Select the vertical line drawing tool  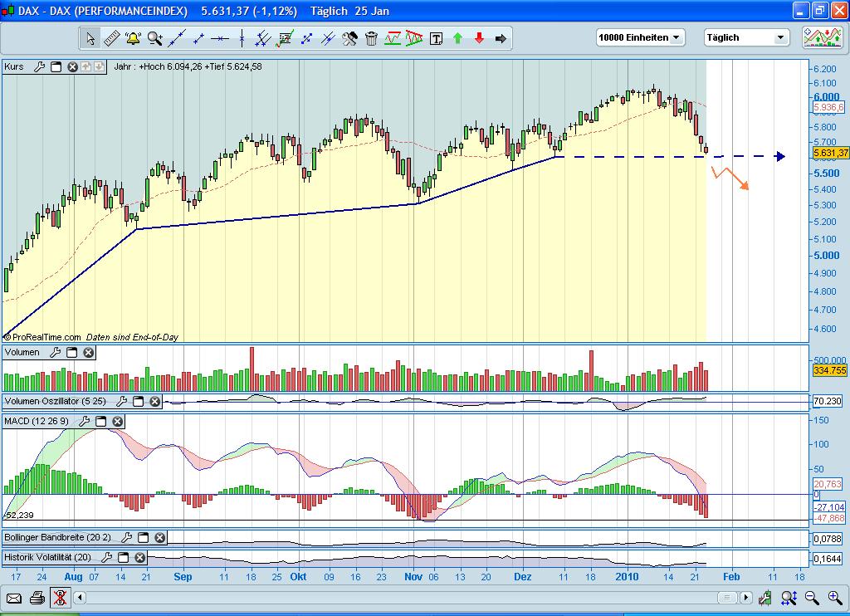242,37
